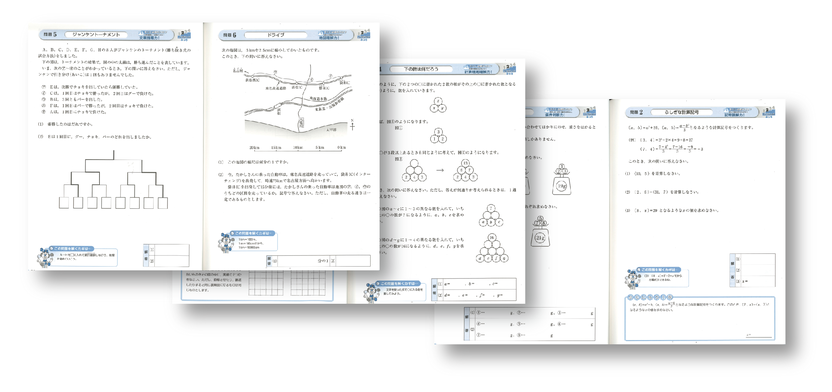Select the leftmost box of the tournament bracket
Viewport: 832px width, 392px height.
(64, 203)
